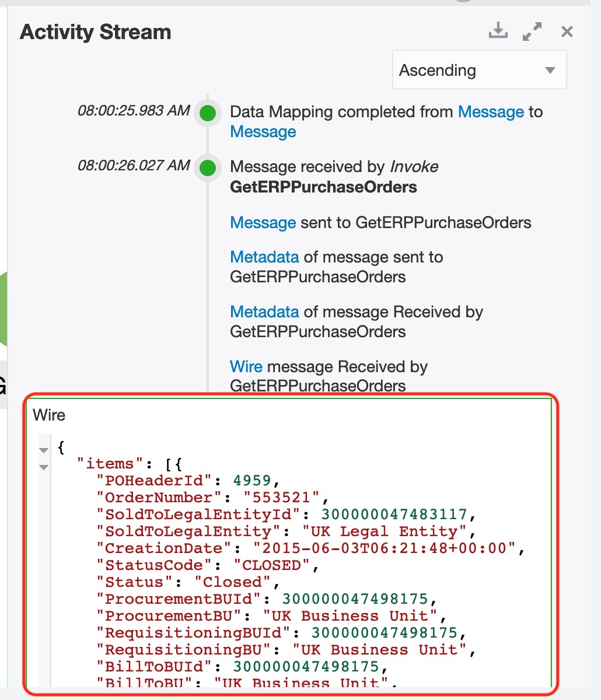Select the RequisitioningBUId number value
601x700 pixels.
(x=385, y=633)
